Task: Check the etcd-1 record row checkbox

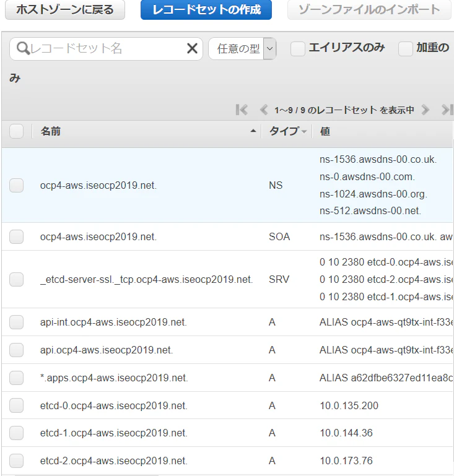Action: click(16, 433)
